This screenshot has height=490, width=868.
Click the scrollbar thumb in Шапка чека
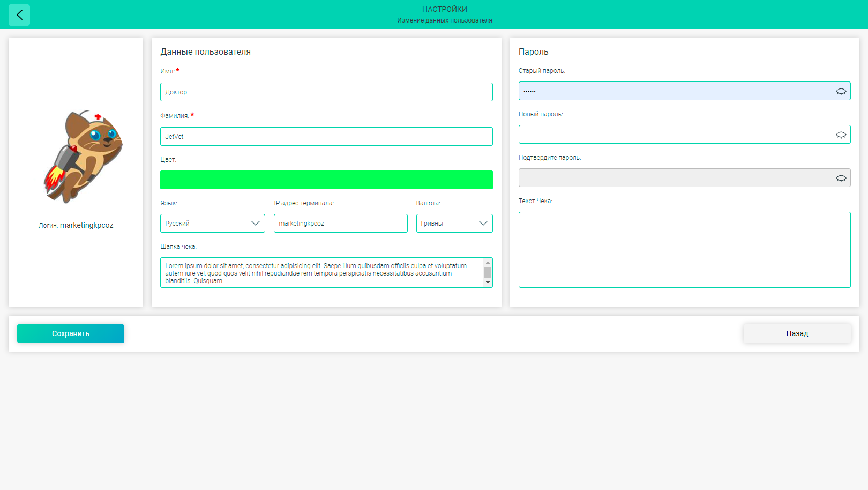[488, 272]
